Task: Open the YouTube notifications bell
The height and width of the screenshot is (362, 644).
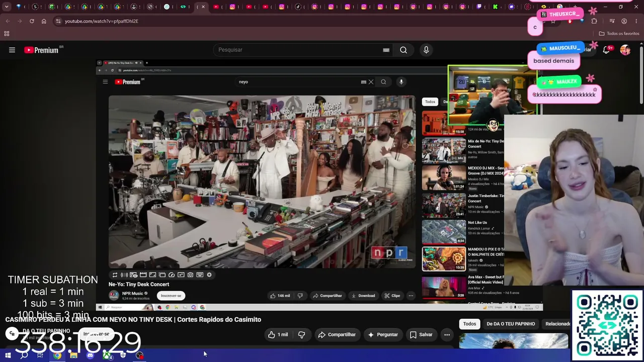Action: pos(606,50)
